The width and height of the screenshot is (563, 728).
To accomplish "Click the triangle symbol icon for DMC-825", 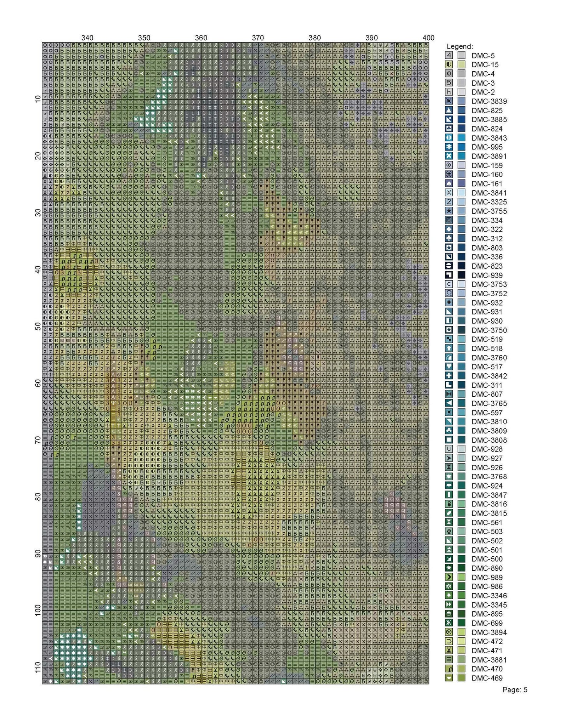I will (449, 111).
